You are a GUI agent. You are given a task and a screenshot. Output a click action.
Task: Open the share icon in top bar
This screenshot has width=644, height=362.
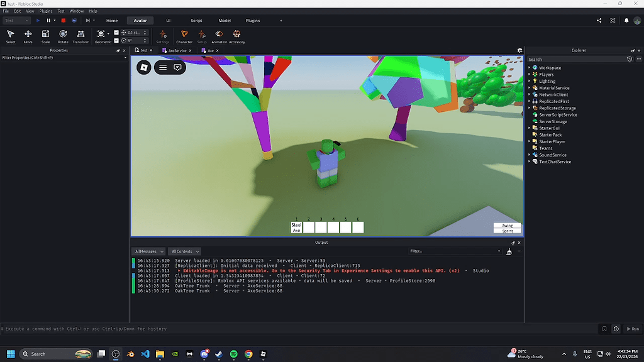599,21
